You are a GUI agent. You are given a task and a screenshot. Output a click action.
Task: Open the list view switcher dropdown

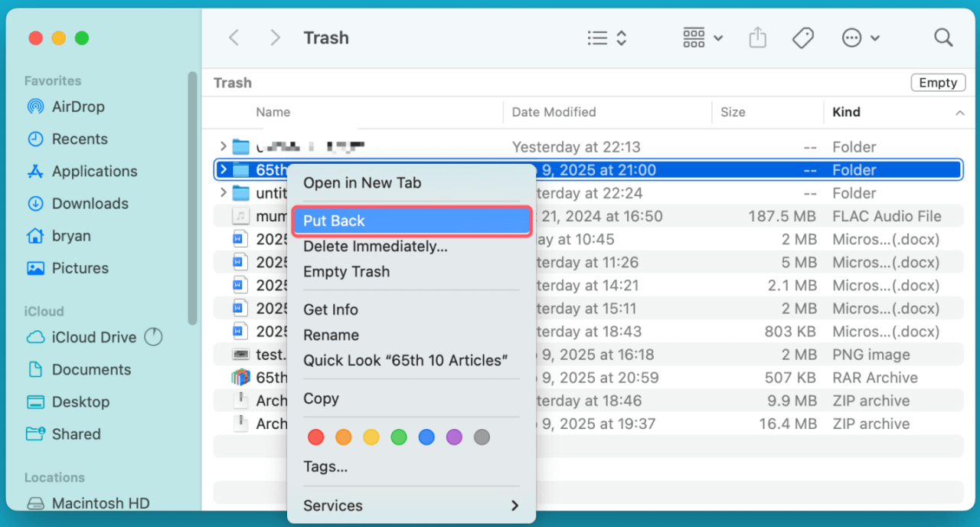[x=607, y=38]
